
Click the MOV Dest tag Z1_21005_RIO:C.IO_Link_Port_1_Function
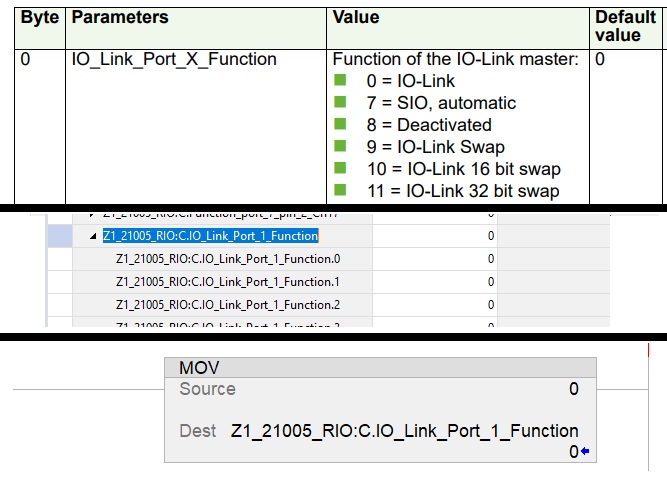(405, 431)
